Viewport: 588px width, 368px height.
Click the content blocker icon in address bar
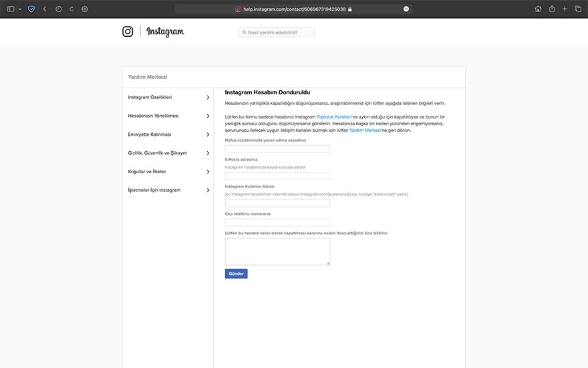coord(406,9)
